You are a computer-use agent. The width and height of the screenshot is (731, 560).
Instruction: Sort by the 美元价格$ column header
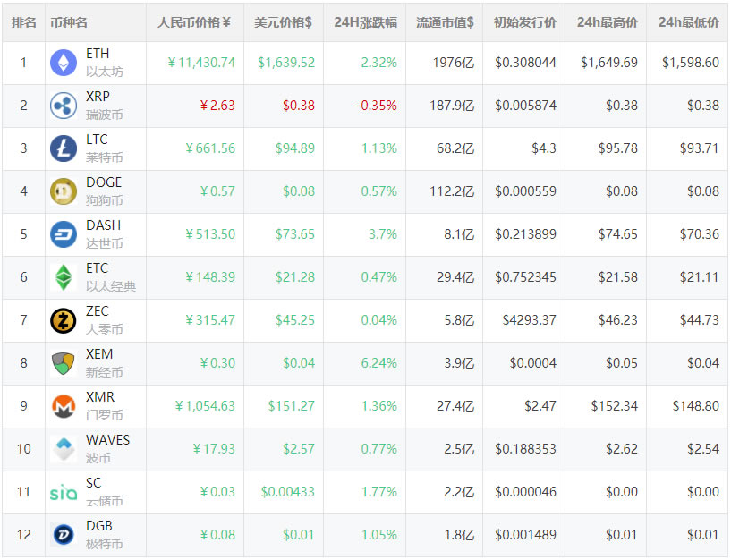(x=283, y=22)
